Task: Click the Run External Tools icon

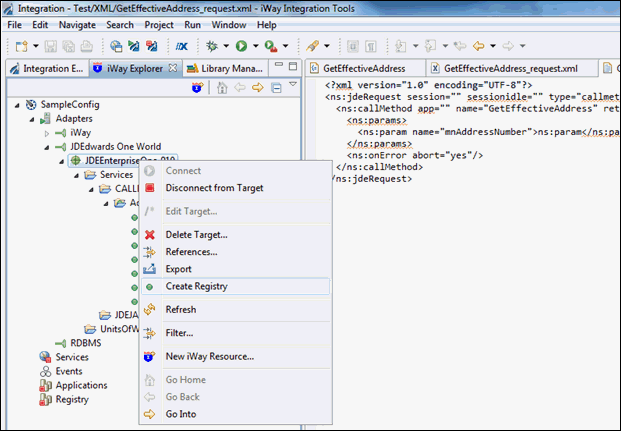Action: click(x=271, y=46)
